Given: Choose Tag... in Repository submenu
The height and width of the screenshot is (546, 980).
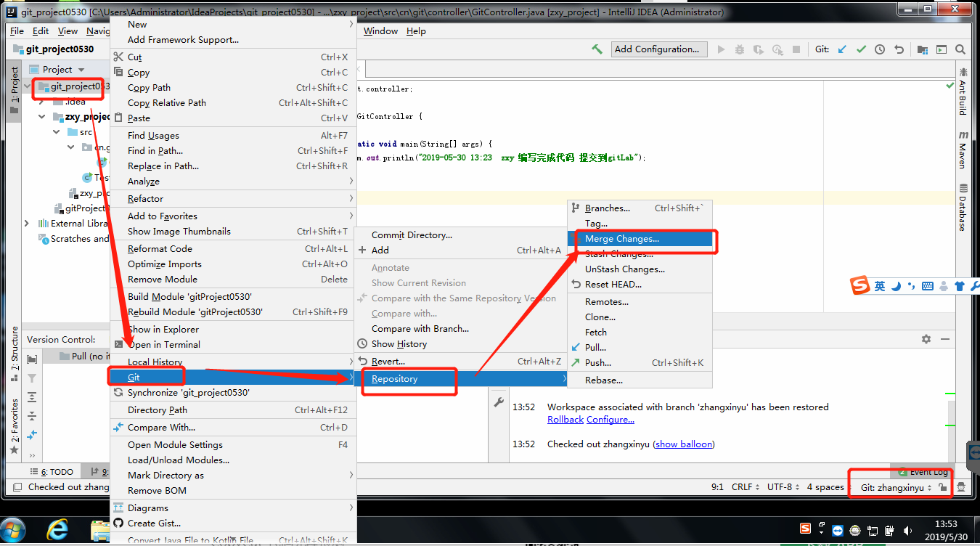Looking at the screenshot, I should click(x=640, y=223).
